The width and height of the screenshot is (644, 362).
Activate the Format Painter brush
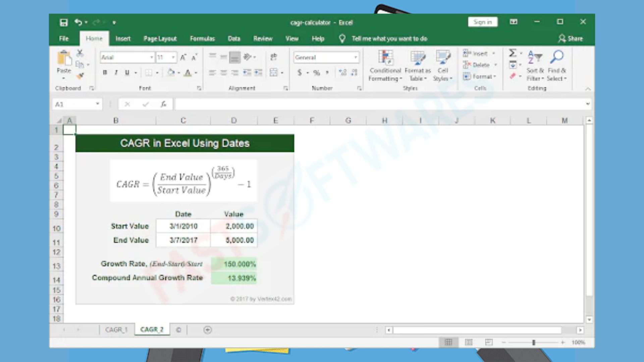(80, 76)
